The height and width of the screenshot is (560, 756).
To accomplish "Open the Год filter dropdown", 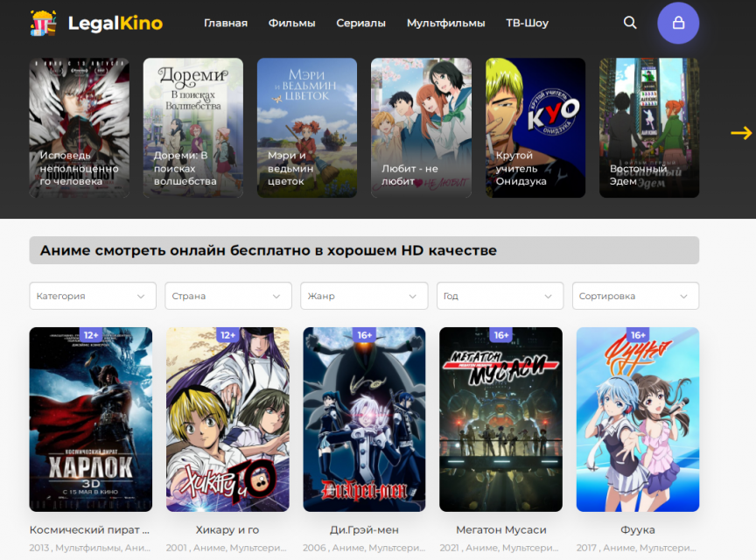I will (500, 296).
